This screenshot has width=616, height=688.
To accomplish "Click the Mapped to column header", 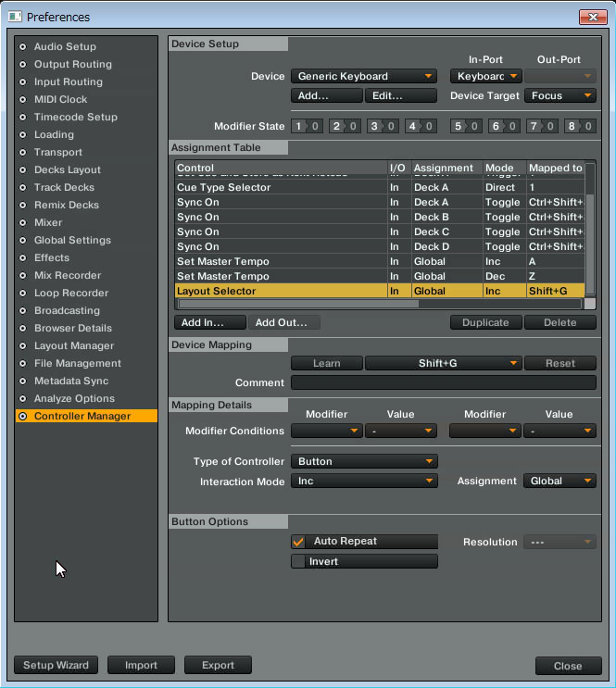I will [x=556, y=168].
